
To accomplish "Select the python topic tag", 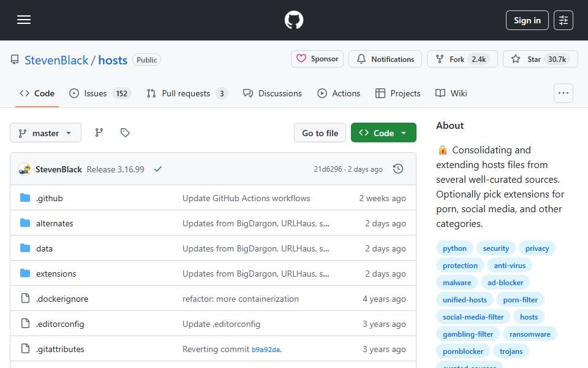I will [454, 248].
